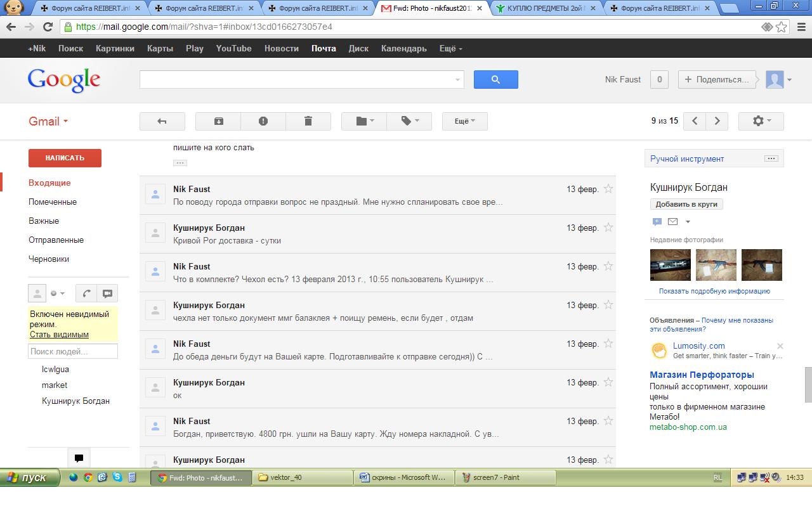
Task: Click the red НАПИСАТЬ compose button
Action: (65, 158)
